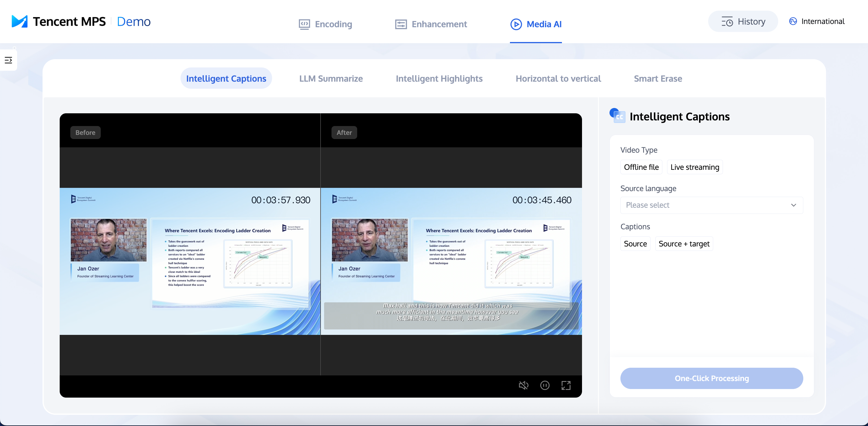Open the Enhancement tab

coord(431,24)
